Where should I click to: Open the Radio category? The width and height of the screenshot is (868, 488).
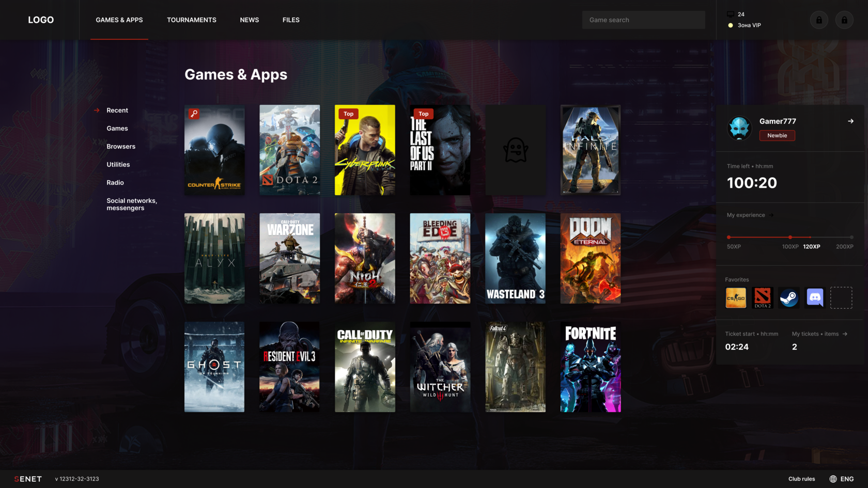point(115,183)
